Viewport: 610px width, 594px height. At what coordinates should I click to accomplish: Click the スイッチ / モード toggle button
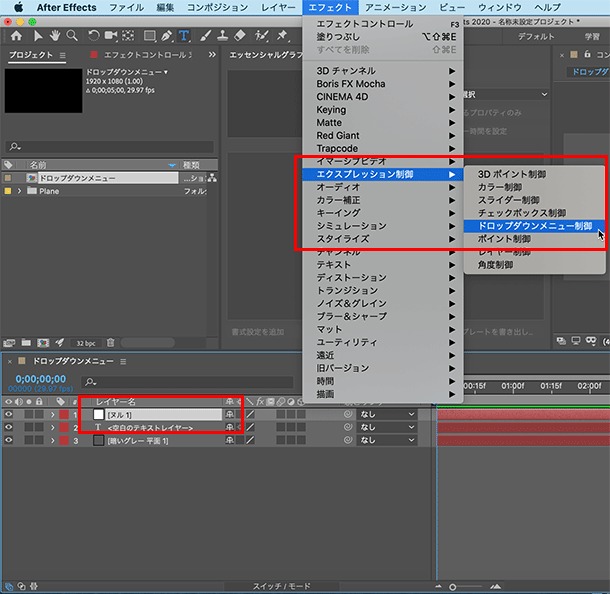point(282,586)
